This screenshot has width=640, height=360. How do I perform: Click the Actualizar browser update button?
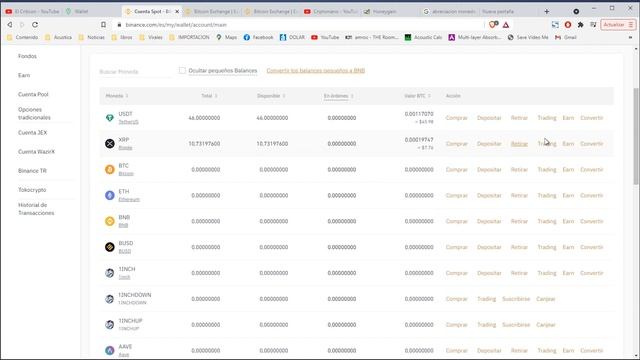point(618,25)
